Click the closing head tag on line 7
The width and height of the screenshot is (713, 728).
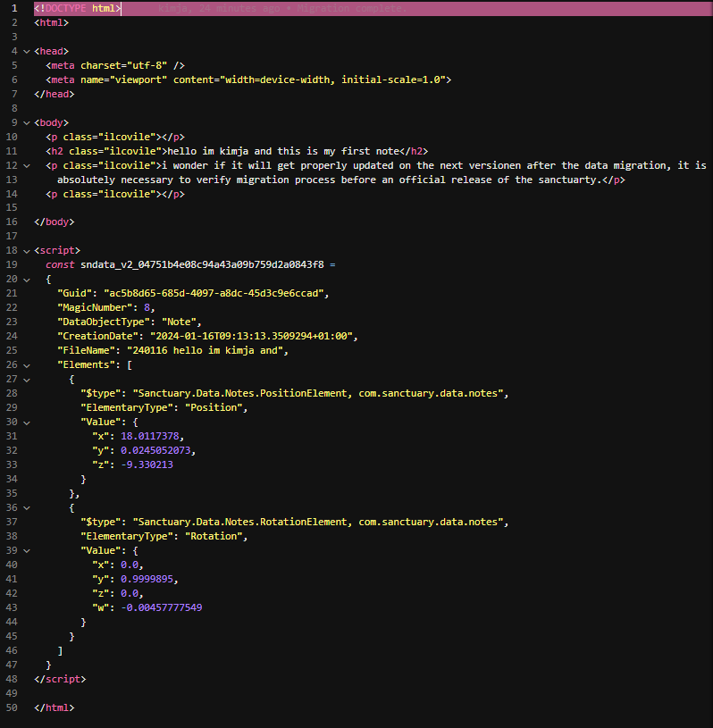(x=54, y=95)
